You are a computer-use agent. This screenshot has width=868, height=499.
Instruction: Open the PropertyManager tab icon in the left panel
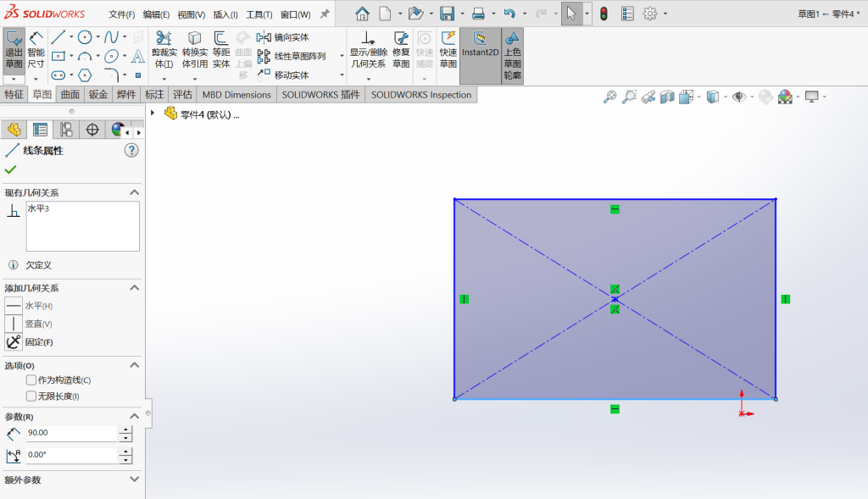40,130
